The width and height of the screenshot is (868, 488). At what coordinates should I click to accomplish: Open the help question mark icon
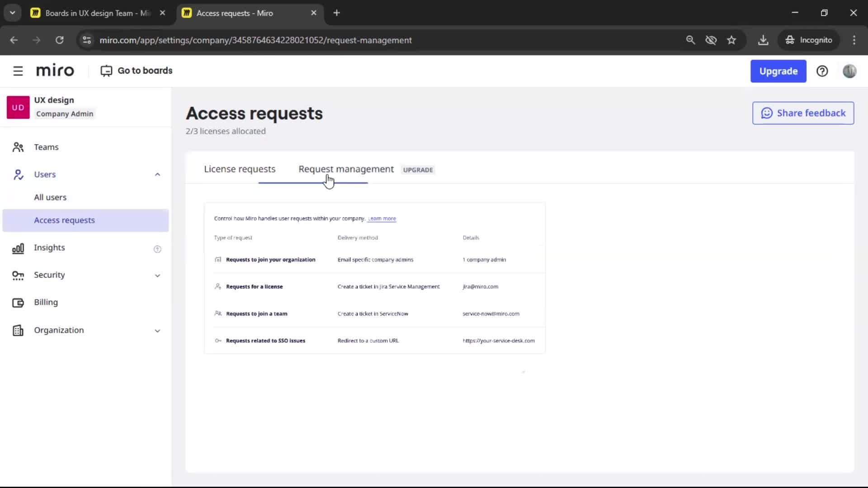tap(822, 71)
